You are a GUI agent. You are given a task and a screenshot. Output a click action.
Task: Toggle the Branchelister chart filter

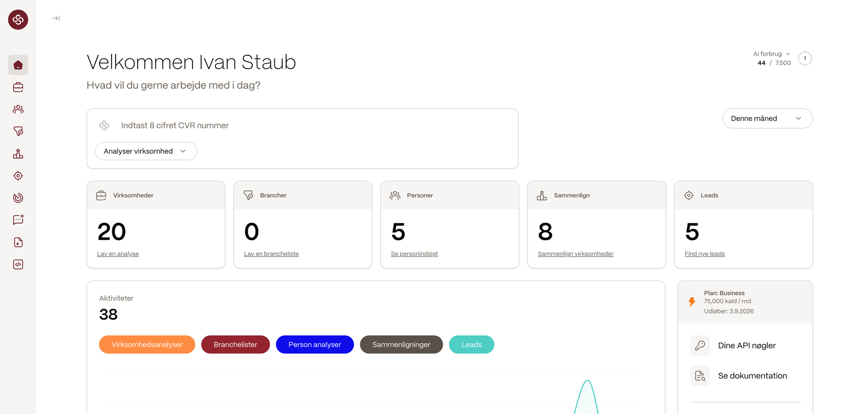tap(235, 344)
